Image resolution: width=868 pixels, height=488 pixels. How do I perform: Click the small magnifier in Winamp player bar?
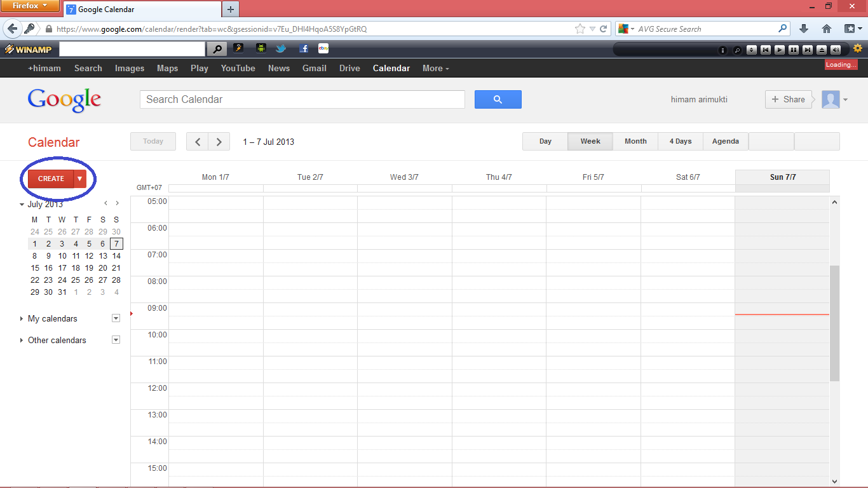[x=737, y=50]
